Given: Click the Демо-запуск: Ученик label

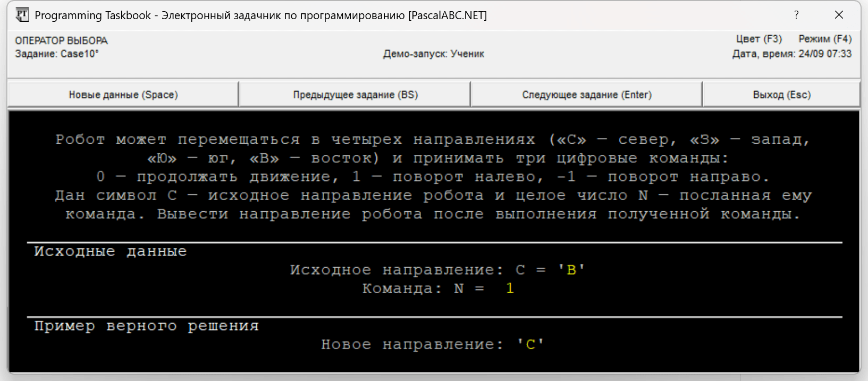Looking at the screenshot, I should [433, 54].
